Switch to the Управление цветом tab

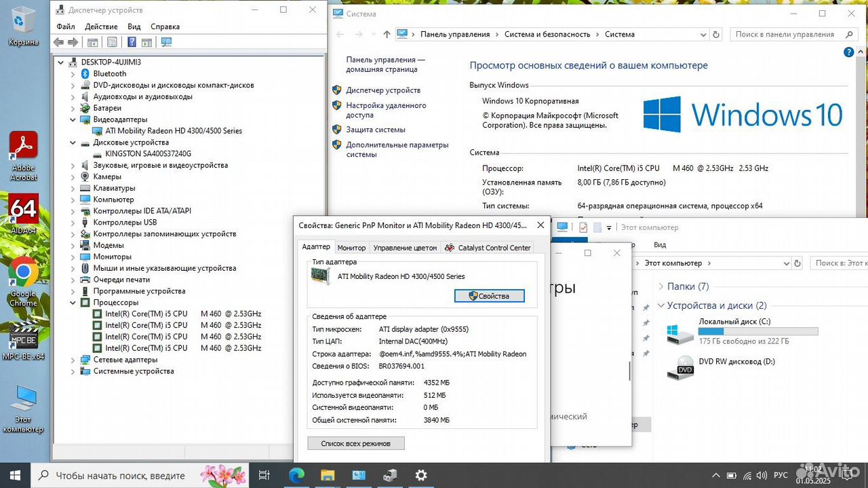point(405,248)
